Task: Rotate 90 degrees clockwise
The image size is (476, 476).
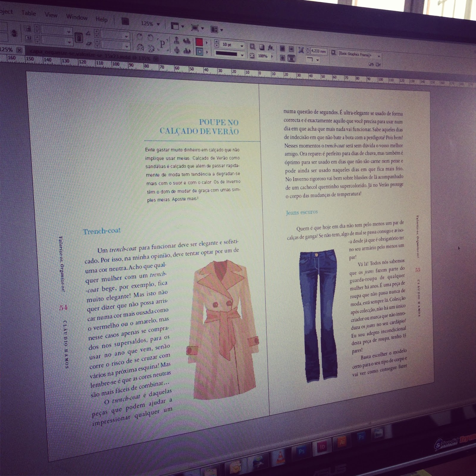Action: coord(140,37)
